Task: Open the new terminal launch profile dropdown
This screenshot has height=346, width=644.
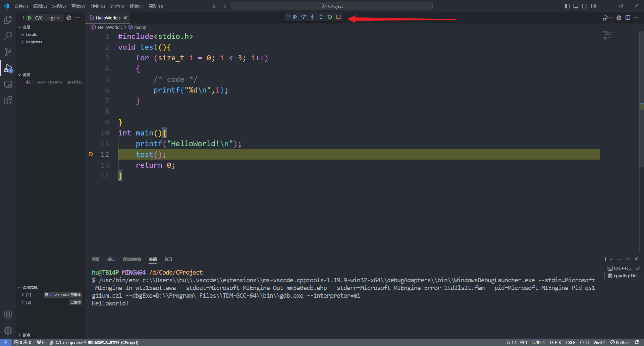Action: (611, 259)
